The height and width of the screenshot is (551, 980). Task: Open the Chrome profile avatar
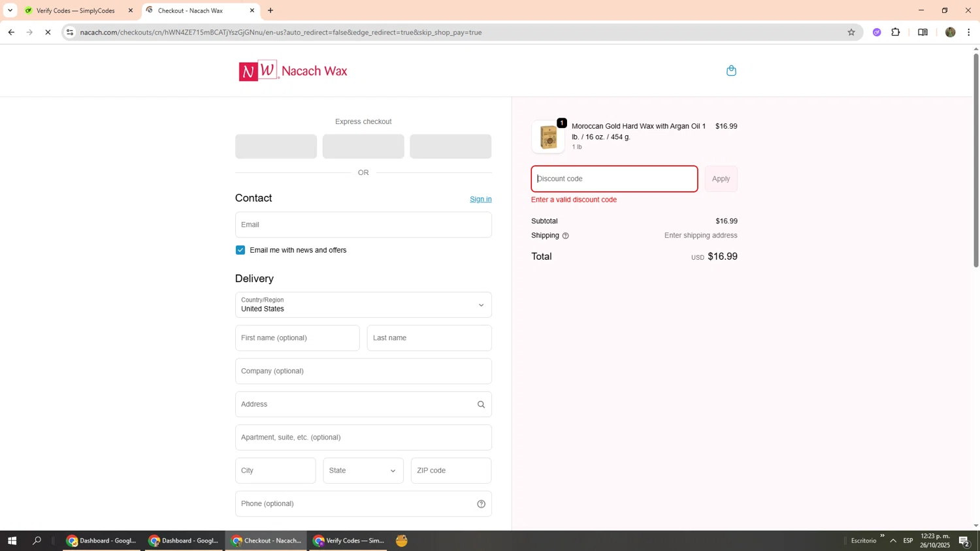pos(950,32)
